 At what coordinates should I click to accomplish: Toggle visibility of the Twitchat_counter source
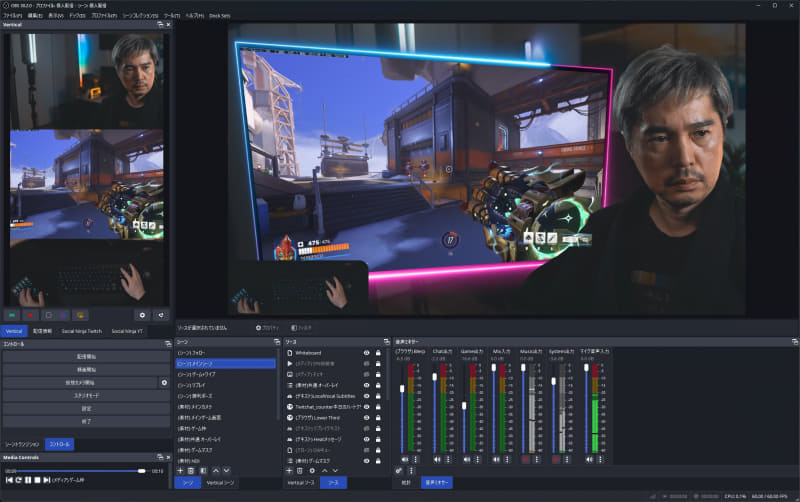(366, 407)
